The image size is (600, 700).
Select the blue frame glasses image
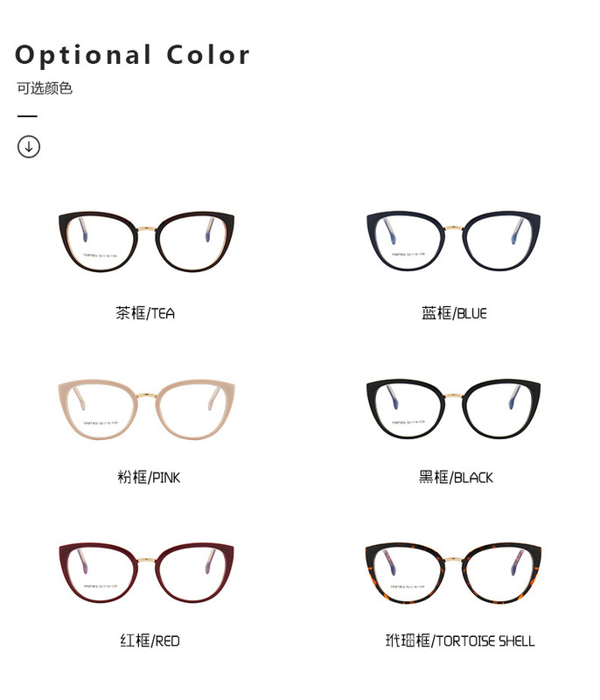453,241
